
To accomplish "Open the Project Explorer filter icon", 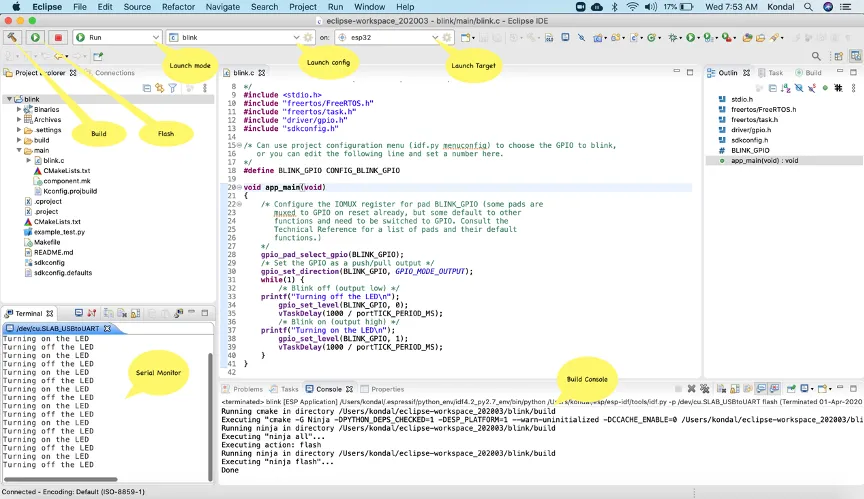I will (x=172, y=88).
